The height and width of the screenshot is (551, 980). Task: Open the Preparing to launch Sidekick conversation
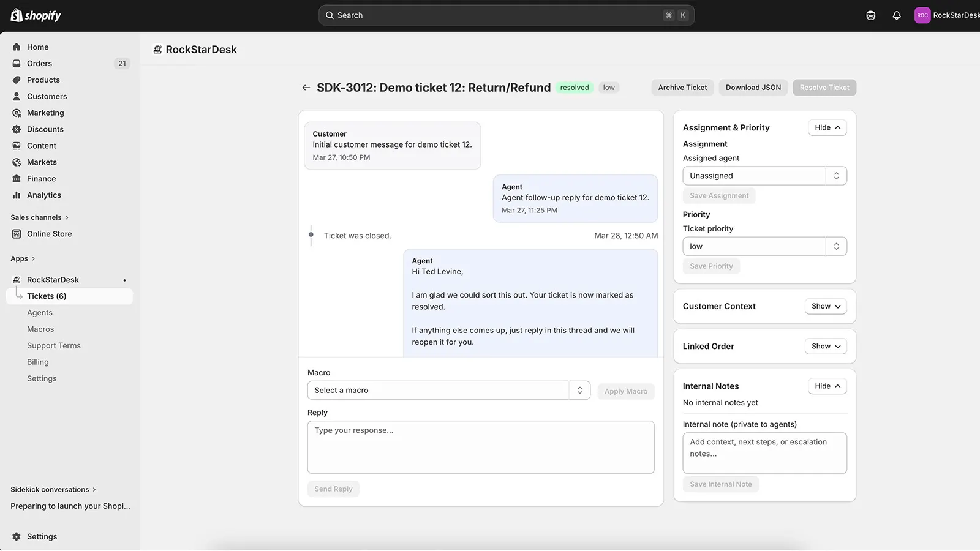pos(70,506)
